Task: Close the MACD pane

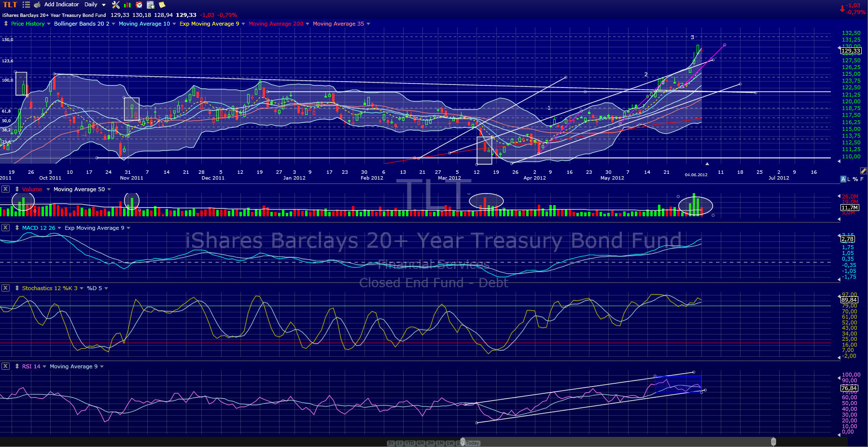Action: point(5,228)
